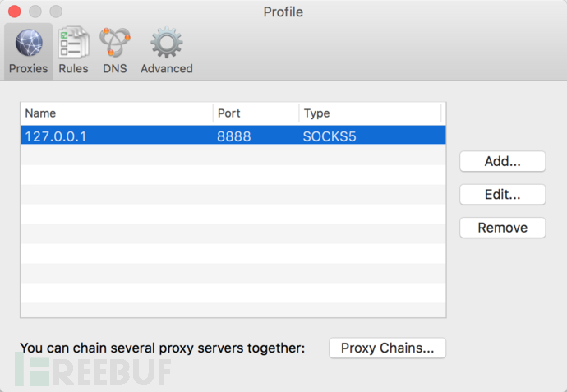Image resolution: width=567 pixels, height=392 pixels.
Task: Open the DNS network icon
Action: (115, 43)
